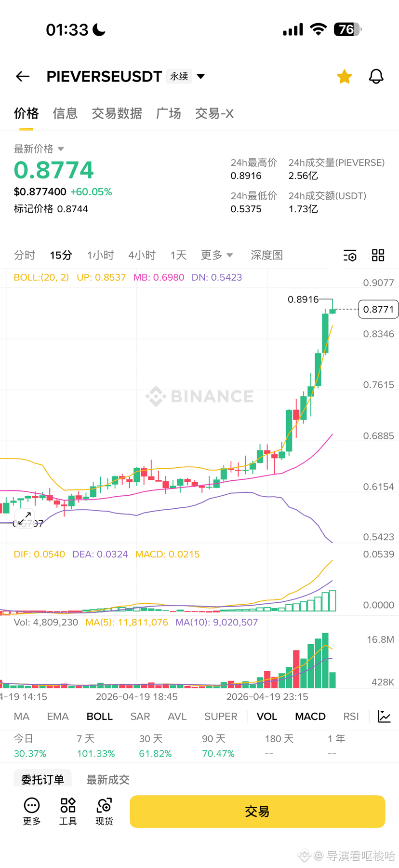The height and width of the screenshot is (868, 399).
Task: Toggle the BOLL indicator
Action: 100,717
